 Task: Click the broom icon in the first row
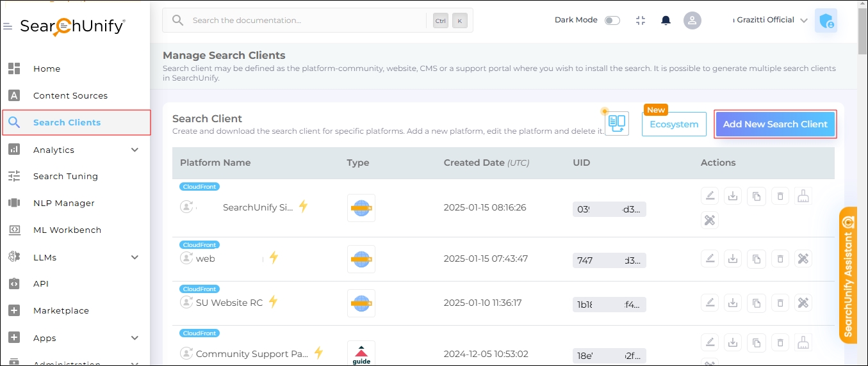[803, 196]
